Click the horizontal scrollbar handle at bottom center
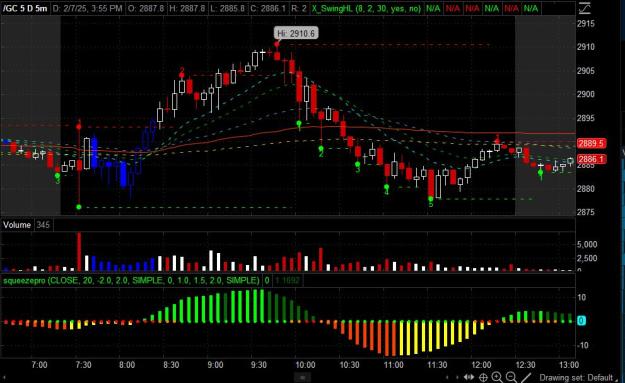625x383 pixels. (x=303, y=377)
